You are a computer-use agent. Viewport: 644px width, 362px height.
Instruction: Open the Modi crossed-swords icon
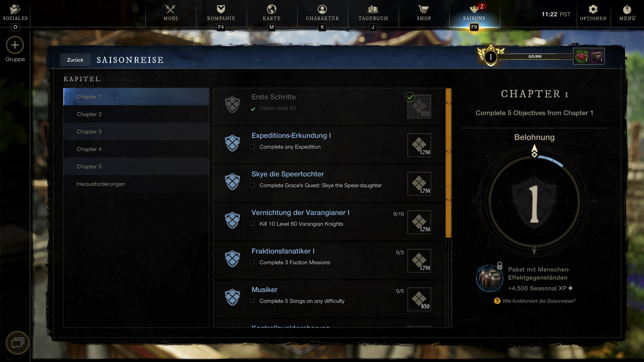click(170, 9)
